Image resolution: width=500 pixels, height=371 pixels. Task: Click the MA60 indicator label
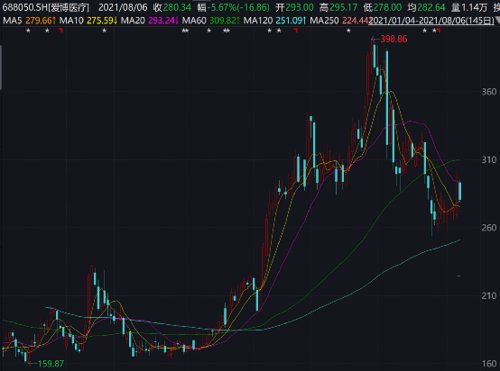pos(194,21)
